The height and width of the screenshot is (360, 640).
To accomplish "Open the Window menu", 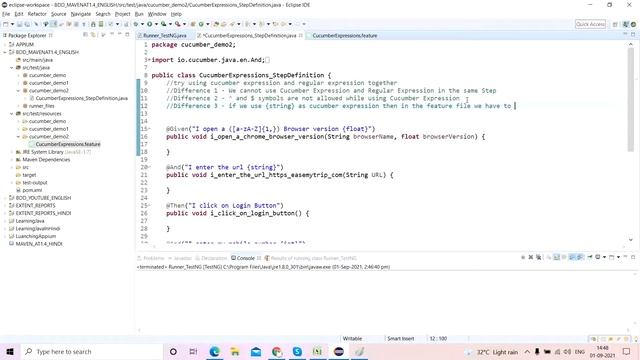I will click(x=157, y=14).
